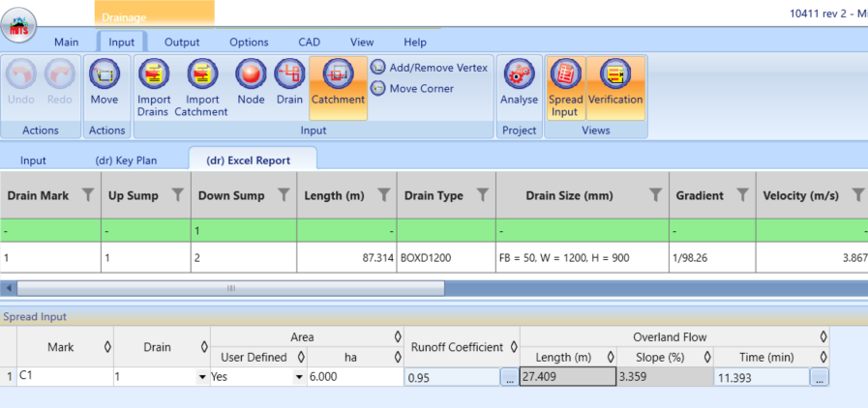Filter the Down Sump column
Image resolution: width=868 pixels, height=408 pixels.
tap(284, 194)
